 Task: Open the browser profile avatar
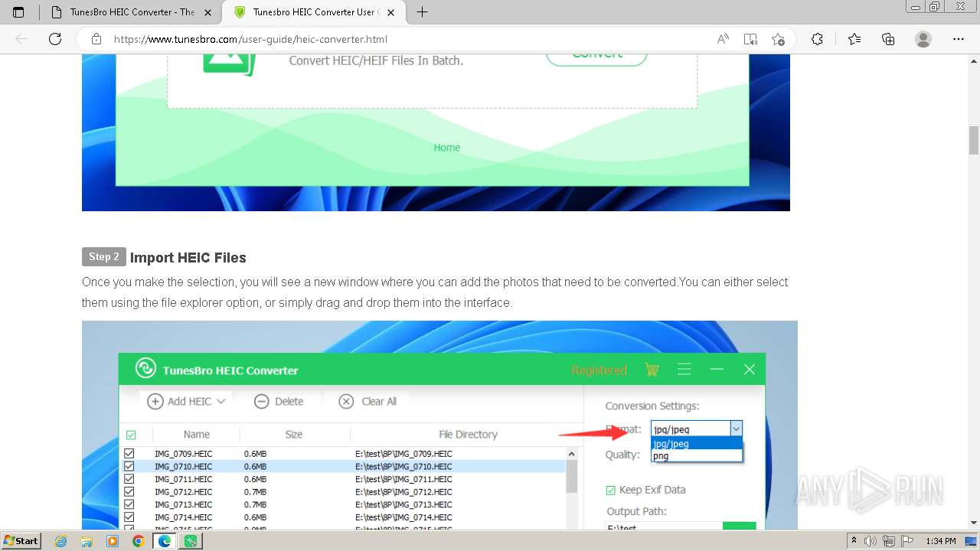pos(923,39)
